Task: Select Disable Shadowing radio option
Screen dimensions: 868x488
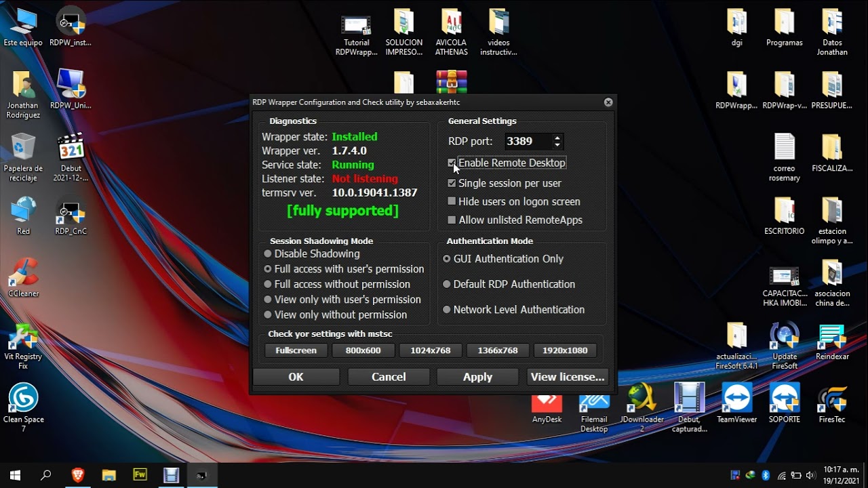Action: [268, 253]
